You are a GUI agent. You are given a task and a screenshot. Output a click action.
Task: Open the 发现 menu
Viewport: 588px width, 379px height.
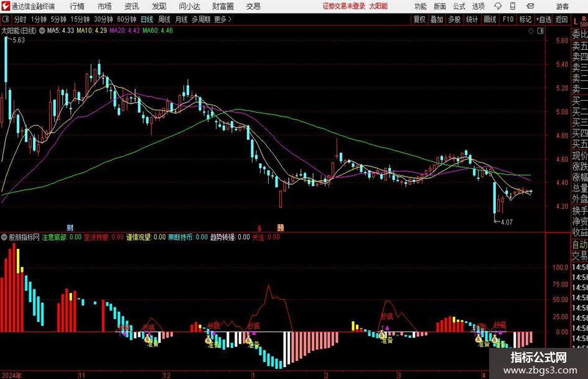coord(159,6)
